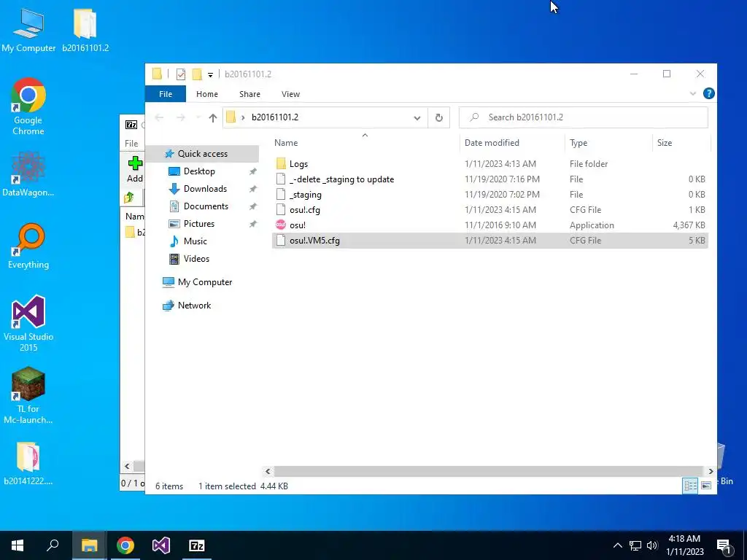Open Visual Studio 2015 desktop shortcut
This screenshot has height=560, width=747.
point(28,323)
